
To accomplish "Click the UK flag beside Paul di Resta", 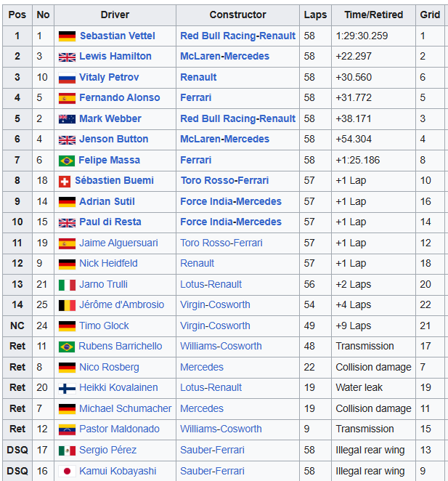I will (67, 223).
